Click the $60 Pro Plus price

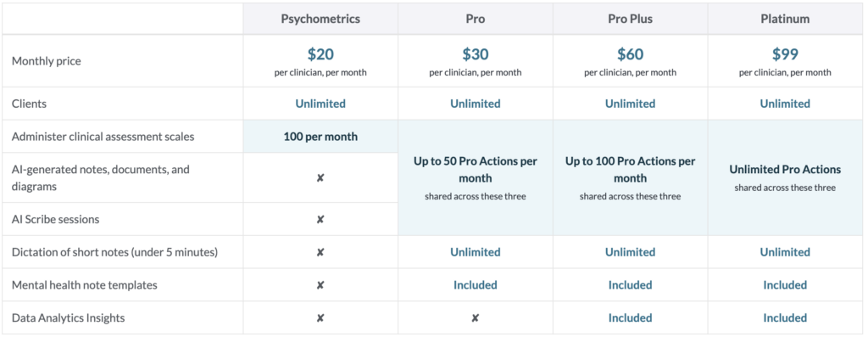[630, 54]
